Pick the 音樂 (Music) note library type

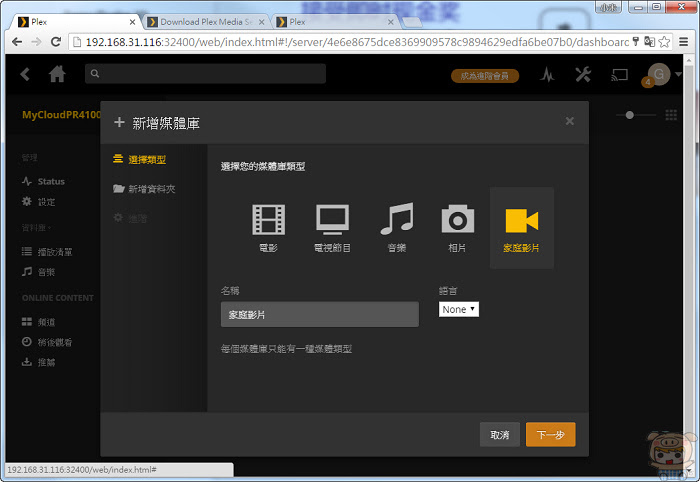(x=397, y=228)
